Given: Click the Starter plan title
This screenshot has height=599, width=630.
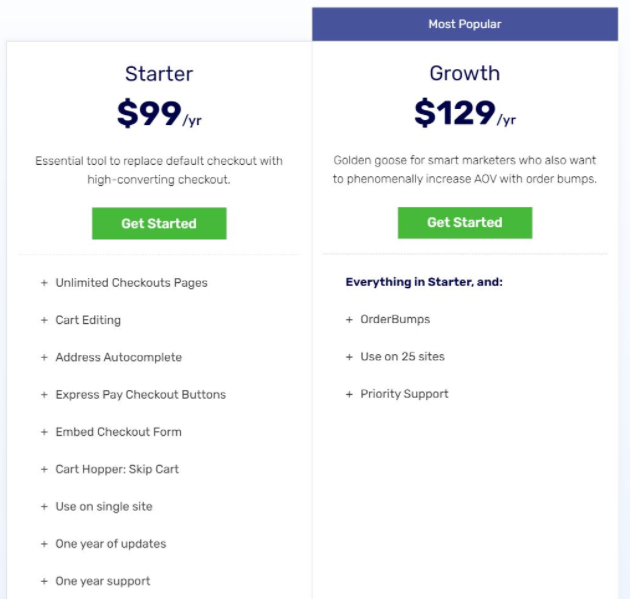Looking at the screenshot, I should pyautogui.click(x=159, y=73).
